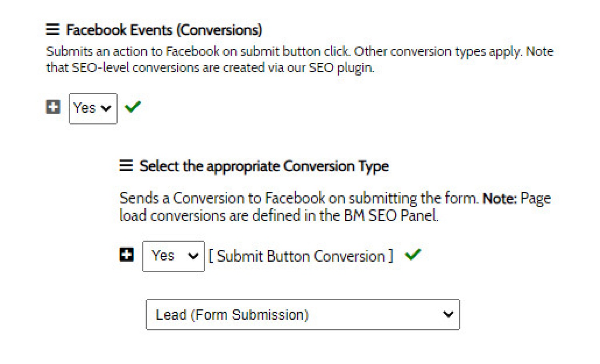Click hamburger icon beside Select the appropriate Conversion Type
Image resolution: width=600 pixels, height=364 pixels.
126,165
